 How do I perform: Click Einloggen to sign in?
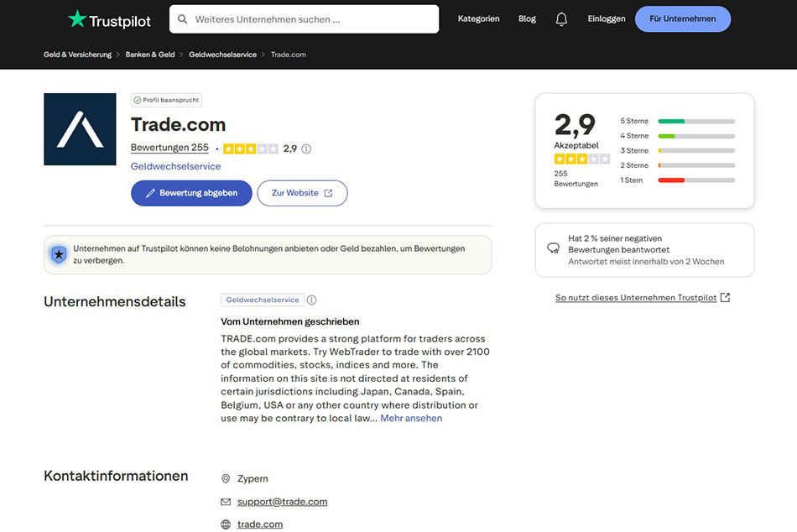[607, 18]
